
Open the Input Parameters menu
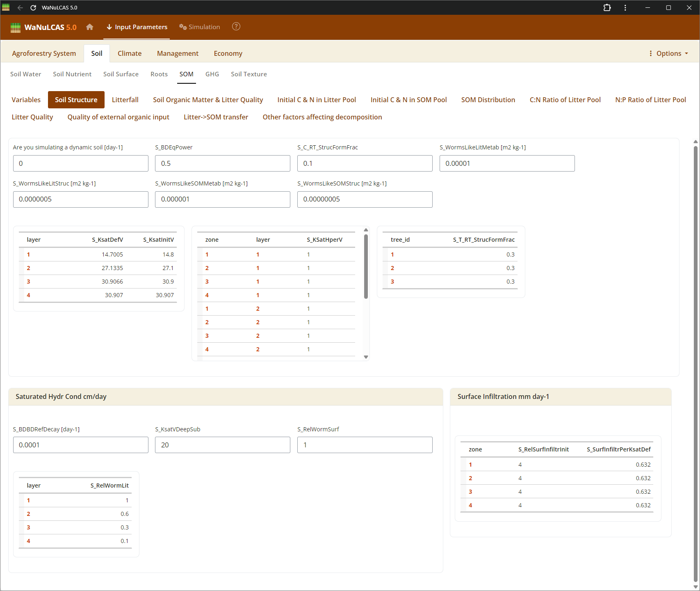[x=137, y=27]
